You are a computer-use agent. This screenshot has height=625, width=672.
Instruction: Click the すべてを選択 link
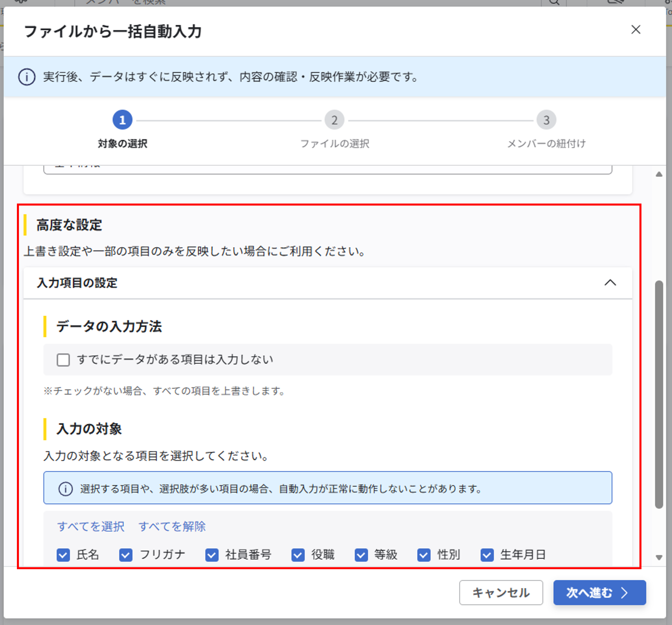coord(91,526)
